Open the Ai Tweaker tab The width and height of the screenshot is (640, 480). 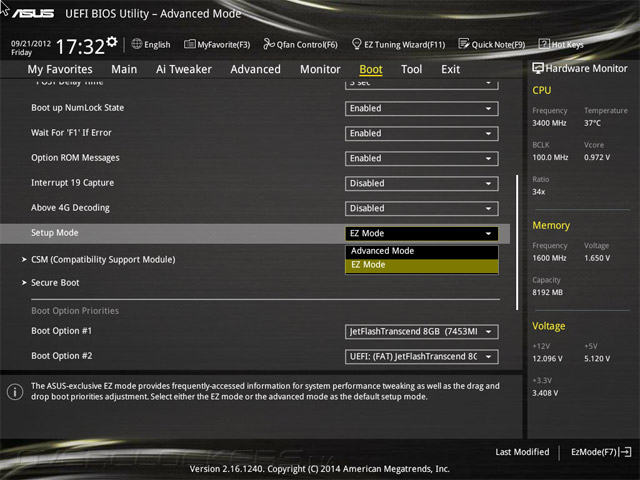[x=184, y=69]
